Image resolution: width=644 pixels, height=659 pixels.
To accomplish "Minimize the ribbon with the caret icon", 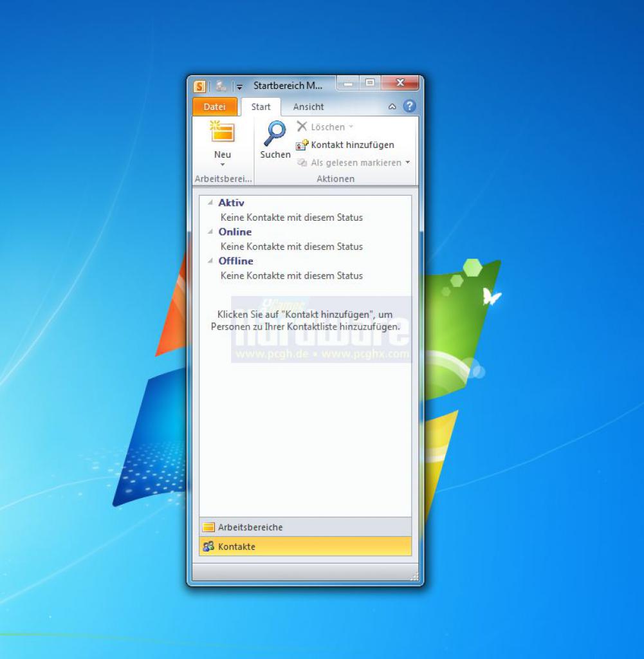I will [x=392, y=106].
